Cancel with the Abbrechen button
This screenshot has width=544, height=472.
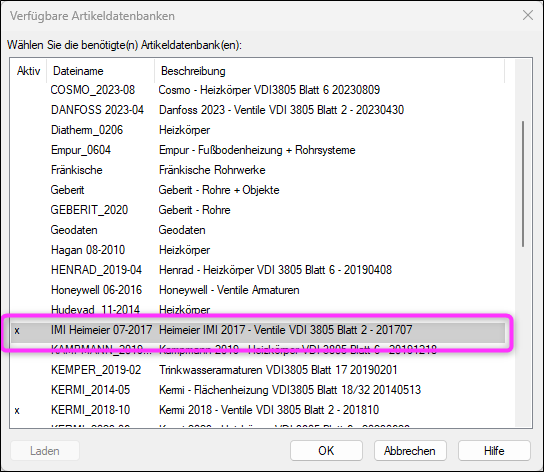[x=410, y=450]
